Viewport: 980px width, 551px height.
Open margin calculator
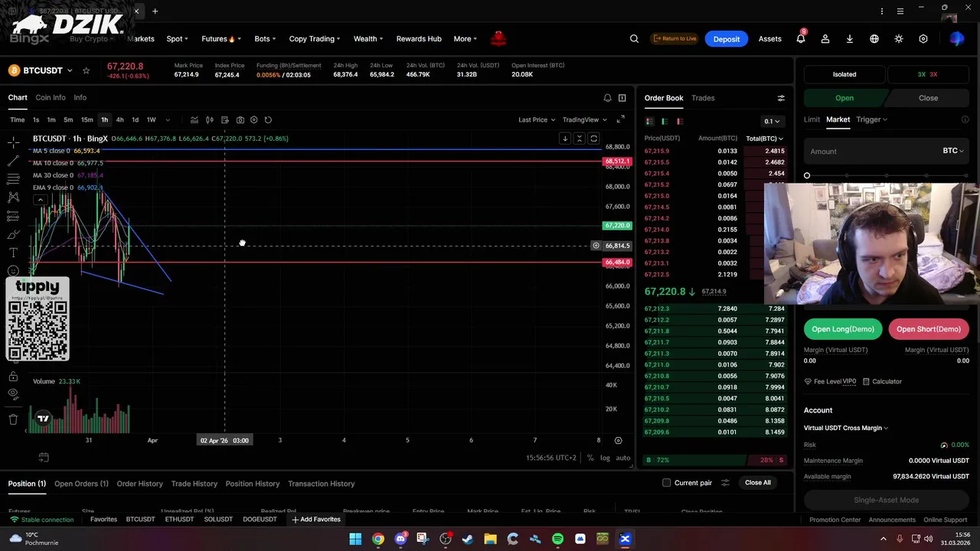[x=882, y=381]
